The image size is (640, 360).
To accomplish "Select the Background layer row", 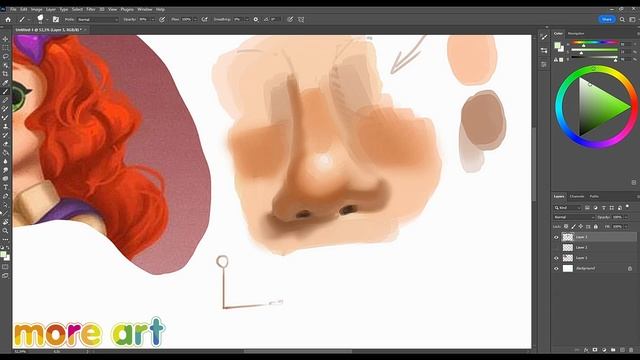I will click(594, 269).
